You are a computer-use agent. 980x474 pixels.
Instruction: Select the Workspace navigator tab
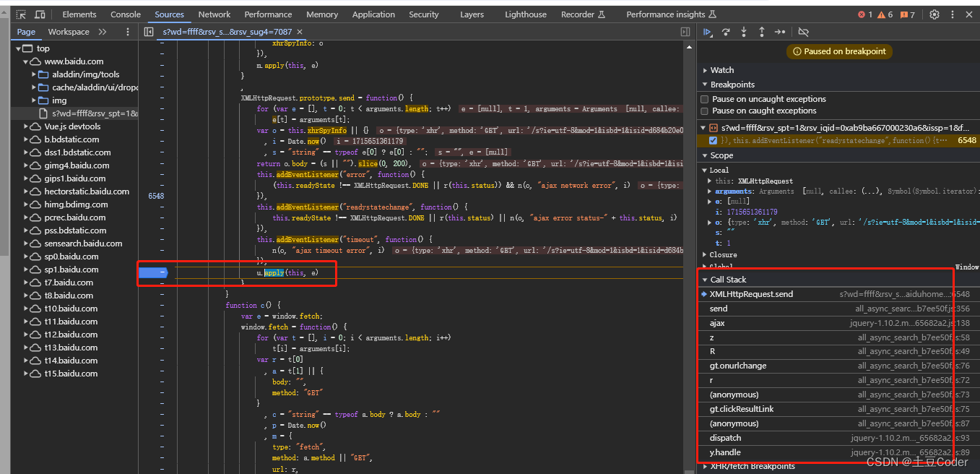tap(69, 32)
